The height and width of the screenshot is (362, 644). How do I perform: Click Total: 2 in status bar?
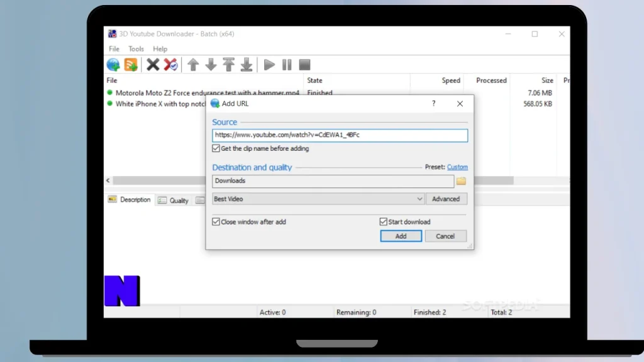coord(501,312)
